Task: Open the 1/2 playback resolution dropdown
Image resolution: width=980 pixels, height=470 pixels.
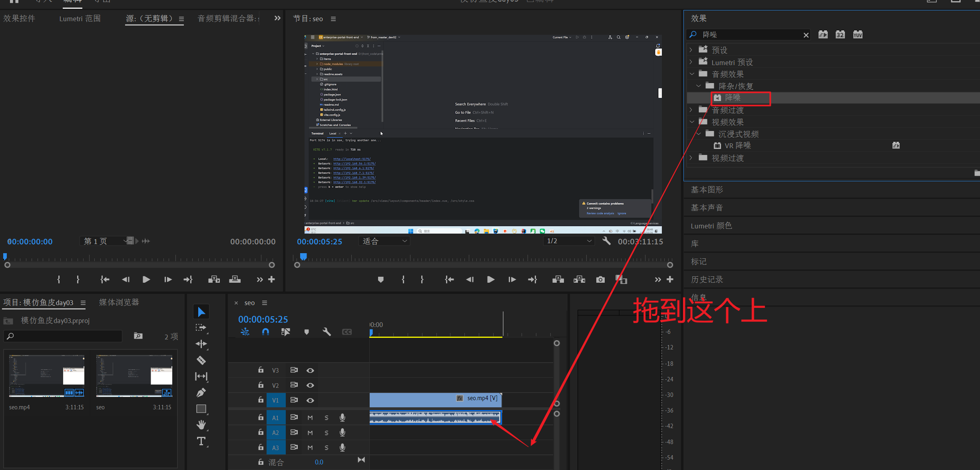Action: [569, 241]
